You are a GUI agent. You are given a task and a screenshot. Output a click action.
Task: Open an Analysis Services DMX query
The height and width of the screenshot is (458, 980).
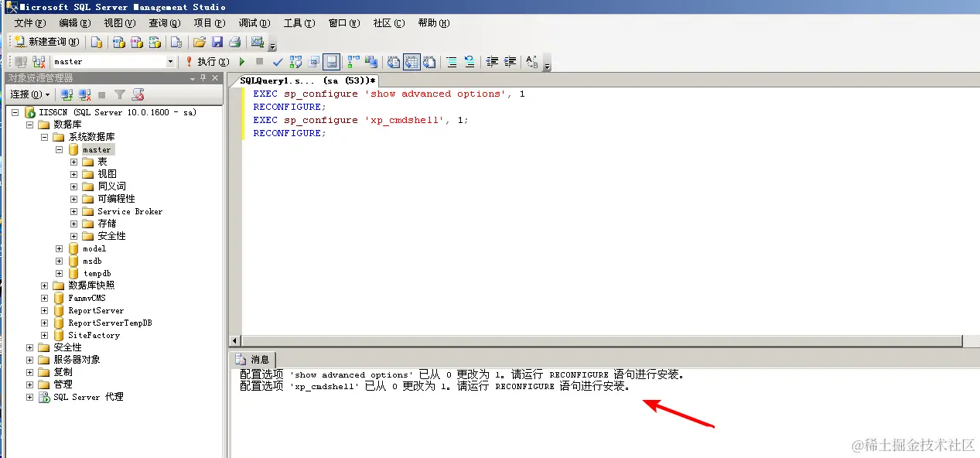click(x=136, y=42)
